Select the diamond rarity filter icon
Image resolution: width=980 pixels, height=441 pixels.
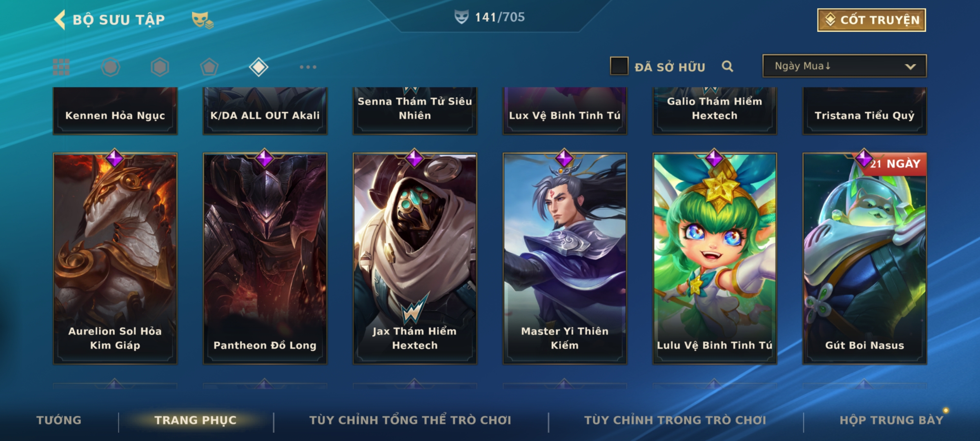pos(258,67)
